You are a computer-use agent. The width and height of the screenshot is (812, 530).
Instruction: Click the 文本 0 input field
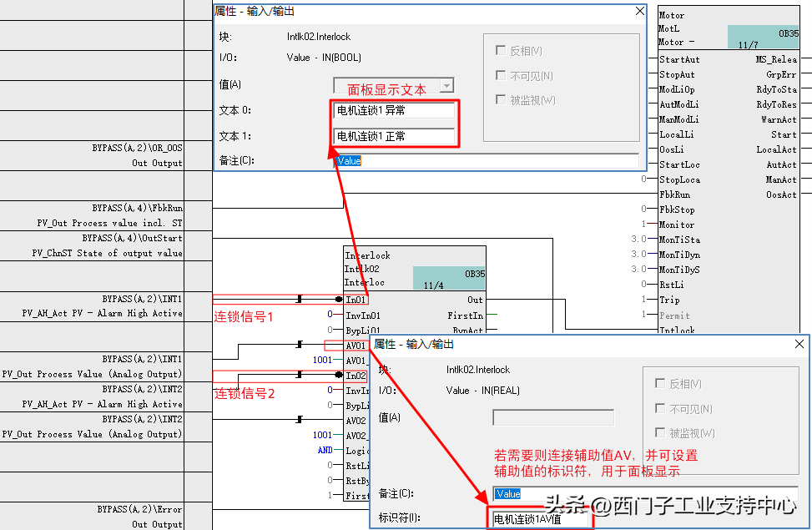[394, 110]
